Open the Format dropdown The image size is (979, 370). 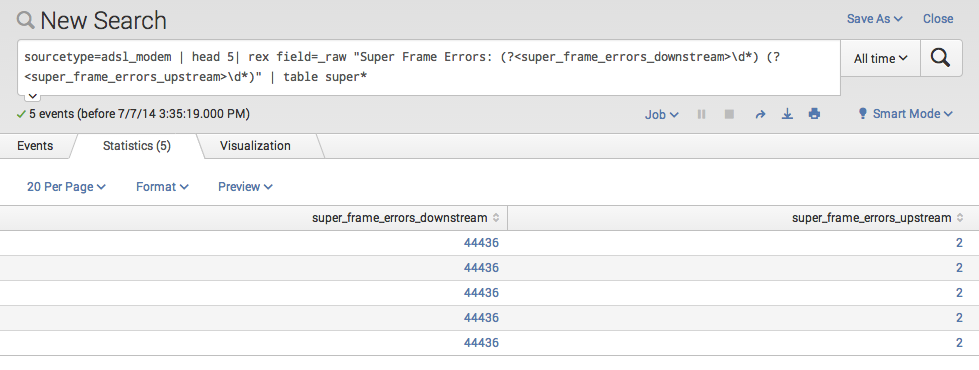tap(162, 187)
